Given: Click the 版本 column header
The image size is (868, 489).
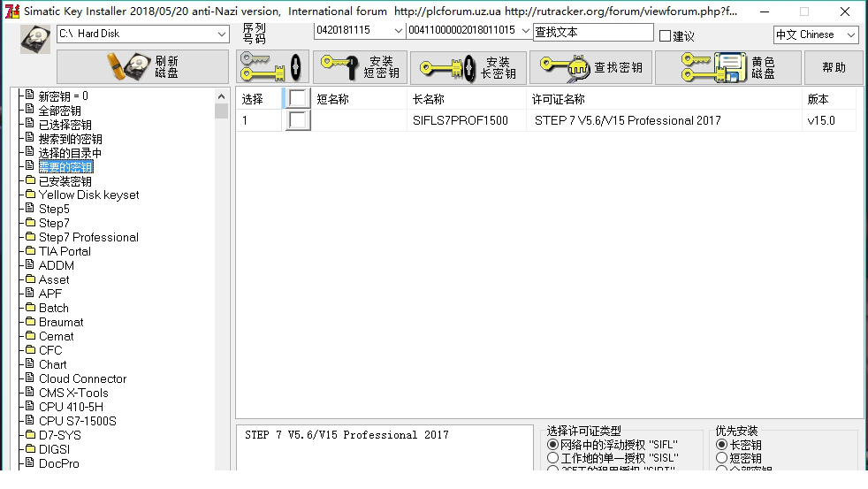Looking at the screenshot, I should [829, 99].
